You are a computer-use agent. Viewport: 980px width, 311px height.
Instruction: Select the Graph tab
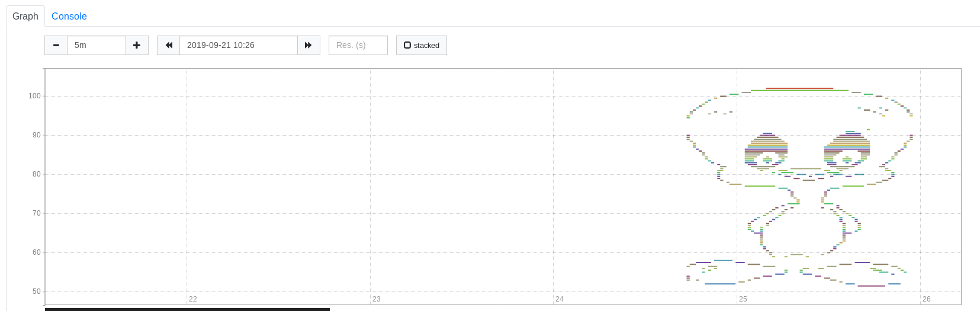point(25,17)
